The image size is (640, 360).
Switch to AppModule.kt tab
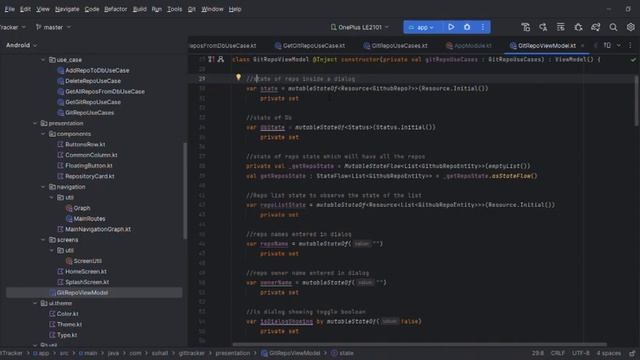(469, 46)
